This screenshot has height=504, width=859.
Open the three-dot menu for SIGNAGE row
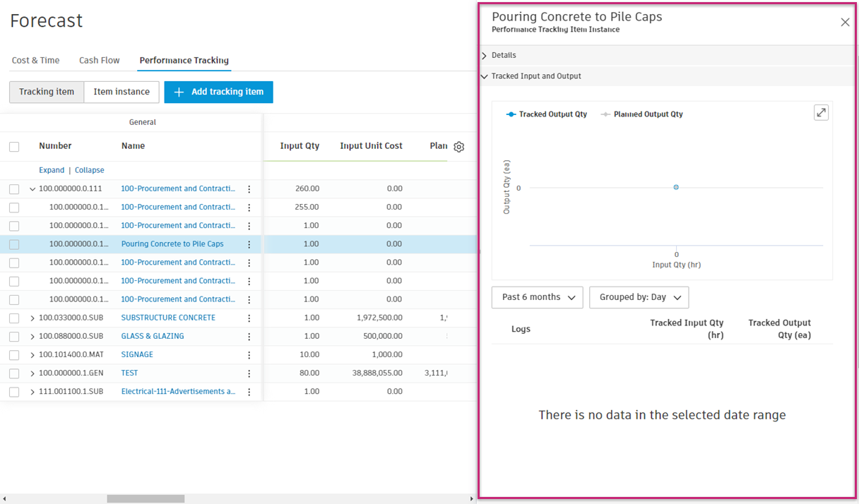249,354
